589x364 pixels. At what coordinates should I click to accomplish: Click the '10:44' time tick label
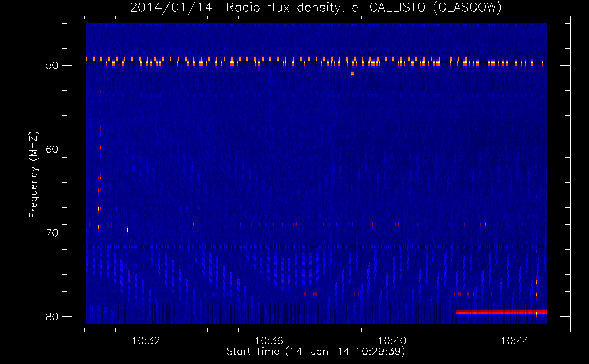click(x=515, y=341)
